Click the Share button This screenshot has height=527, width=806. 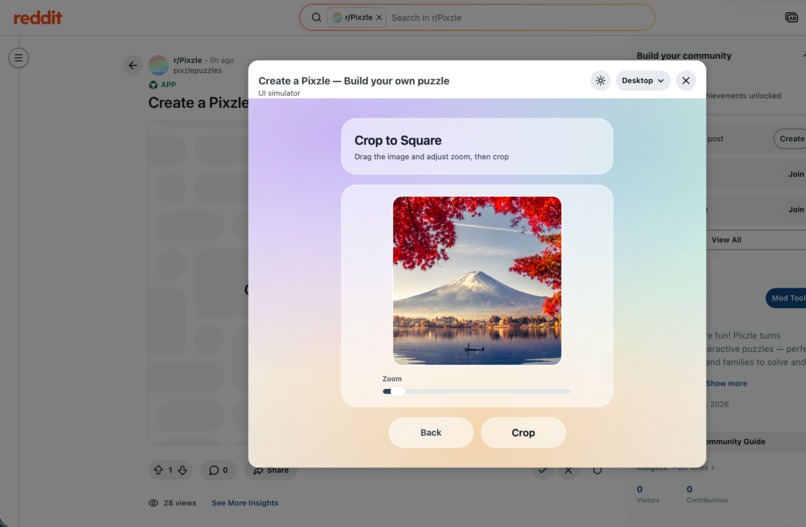(x=271, y=470)
